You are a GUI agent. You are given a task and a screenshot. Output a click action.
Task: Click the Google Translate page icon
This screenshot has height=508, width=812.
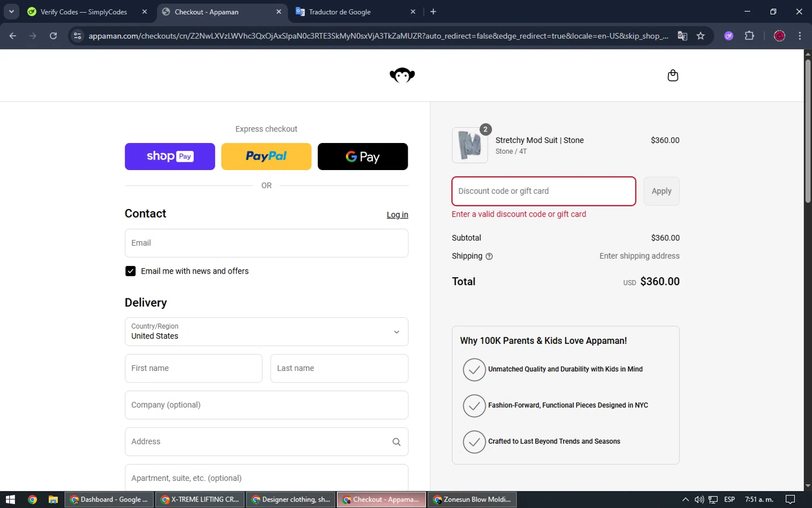point(682,36)
